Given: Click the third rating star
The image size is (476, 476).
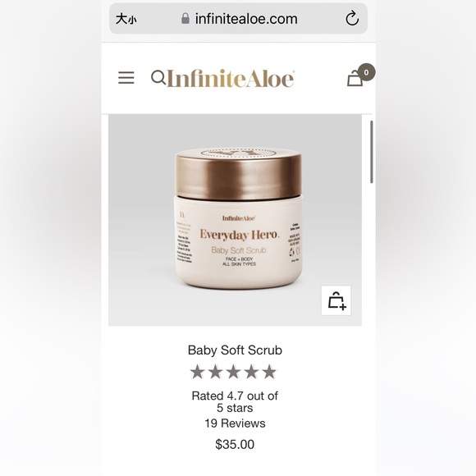Looking at the screenshot, I should click(233, 372).
